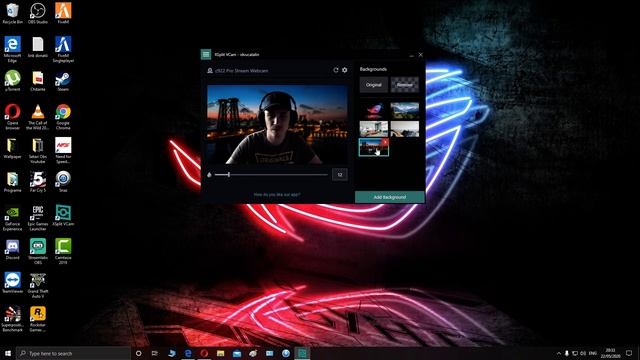Image resolution: width=640 pixels, height=360 pixels.
Task: Select Need for Speed desktop shortcut
Action: coord(63,150)
